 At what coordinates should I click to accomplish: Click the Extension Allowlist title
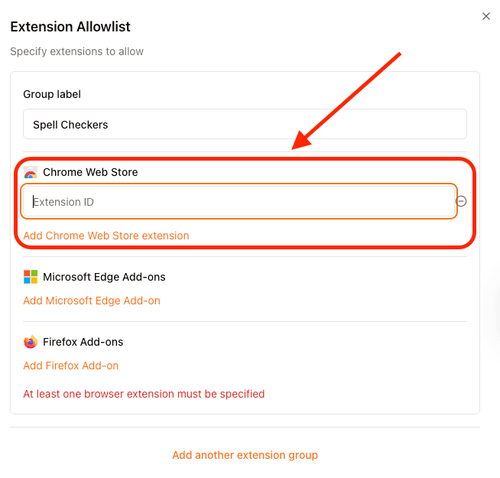pos(70,27)
